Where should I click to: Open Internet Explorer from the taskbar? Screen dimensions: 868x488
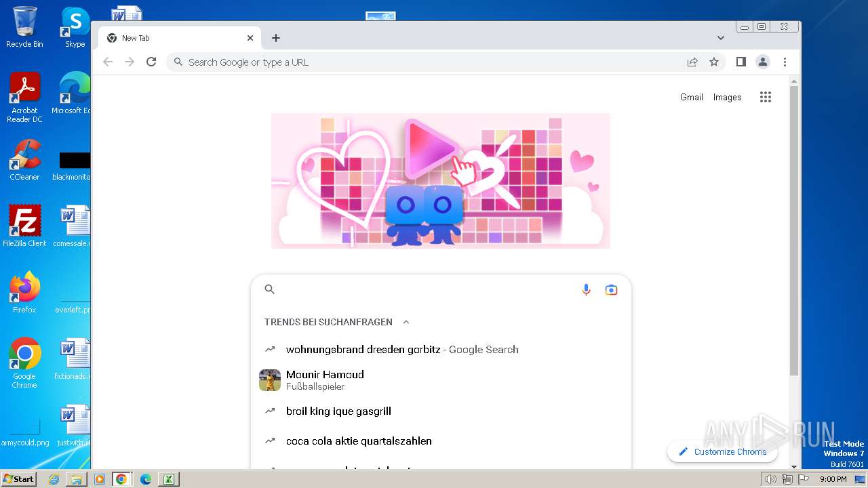tap(54, 479)
